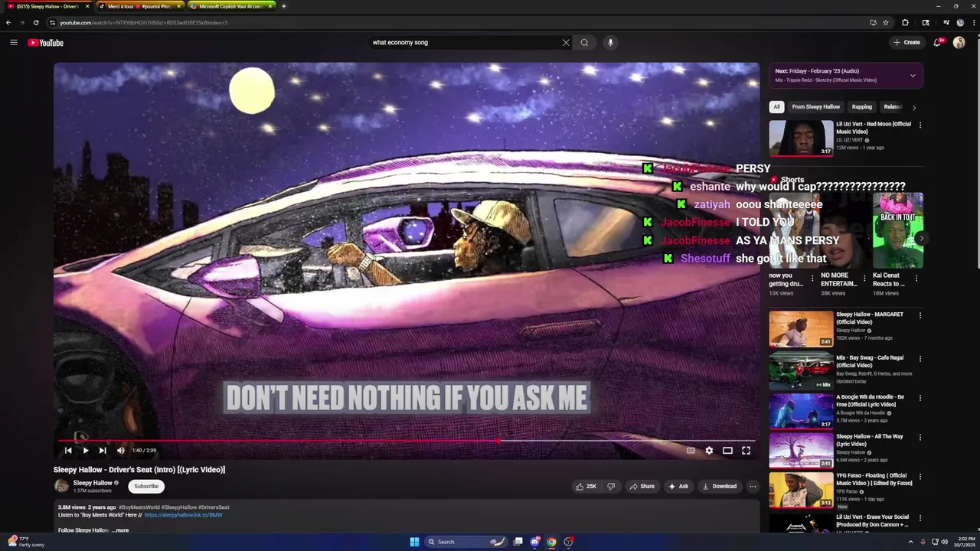
Task: Open options for Bay Swag Cafe Regal mix
Action: pos(920,358)
